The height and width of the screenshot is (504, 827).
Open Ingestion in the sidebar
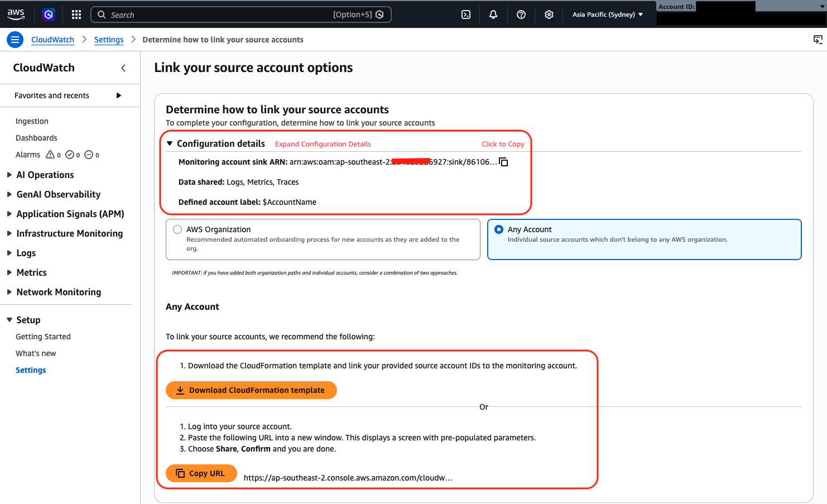point(32,121)
